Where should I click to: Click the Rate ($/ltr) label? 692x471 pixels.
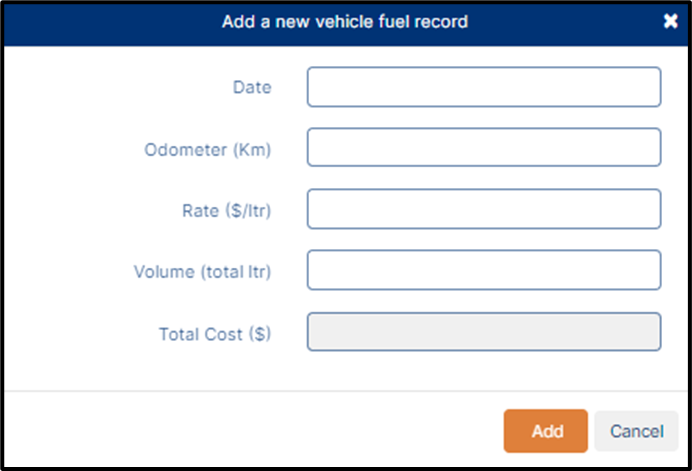[x=226, y=211]
